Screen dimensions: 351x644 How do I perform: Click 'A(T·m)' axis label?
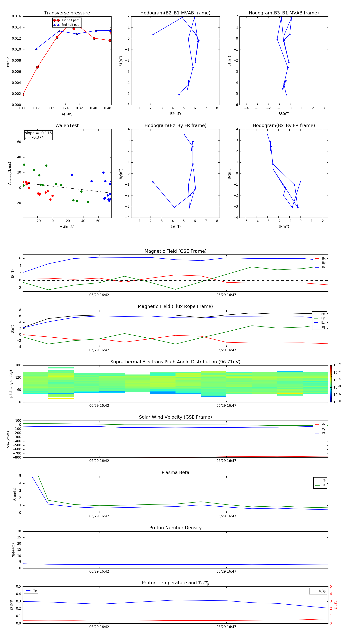coord(67,114)
